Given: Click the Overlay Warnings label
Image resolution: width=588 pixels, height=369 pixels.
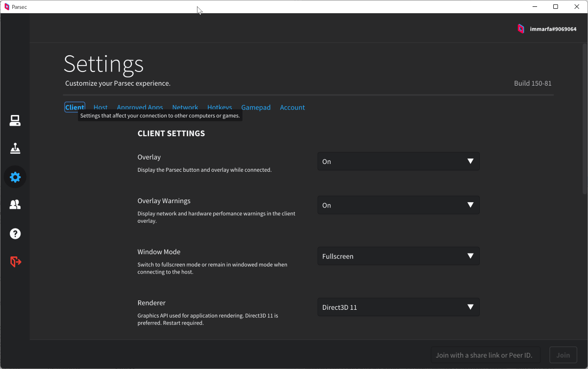Looking at the screenshot, I should click(164, 201).
